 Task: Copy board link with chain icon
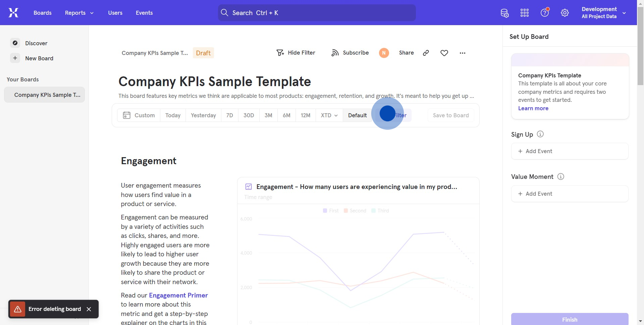pyautogui.click(x=426, y=53)
